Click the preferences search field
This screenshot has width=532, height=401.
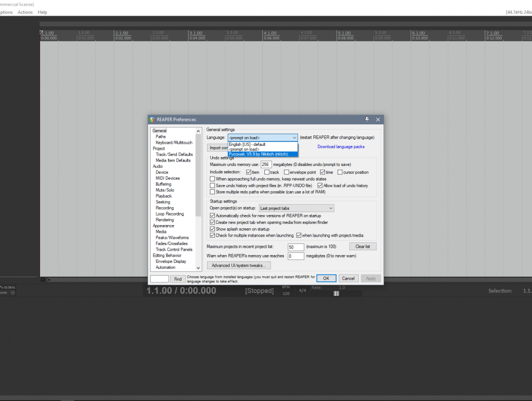(160, 279)
